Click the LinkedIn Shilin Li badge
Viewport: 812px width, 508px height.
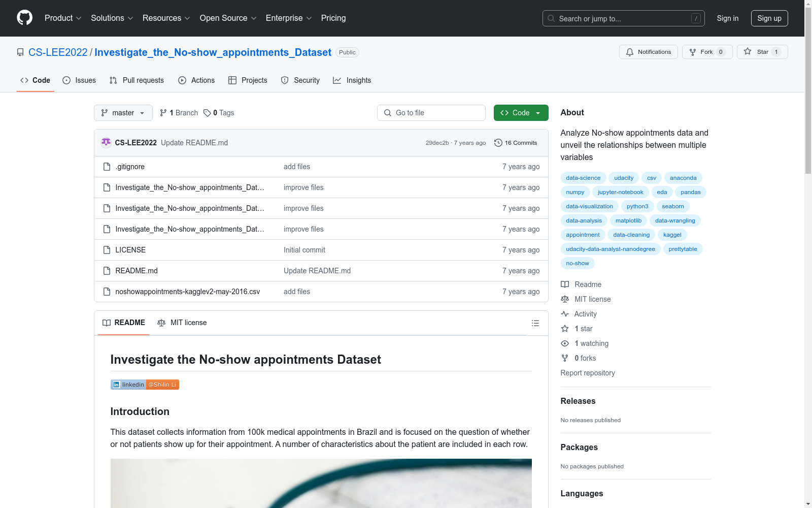pos(145,385)
